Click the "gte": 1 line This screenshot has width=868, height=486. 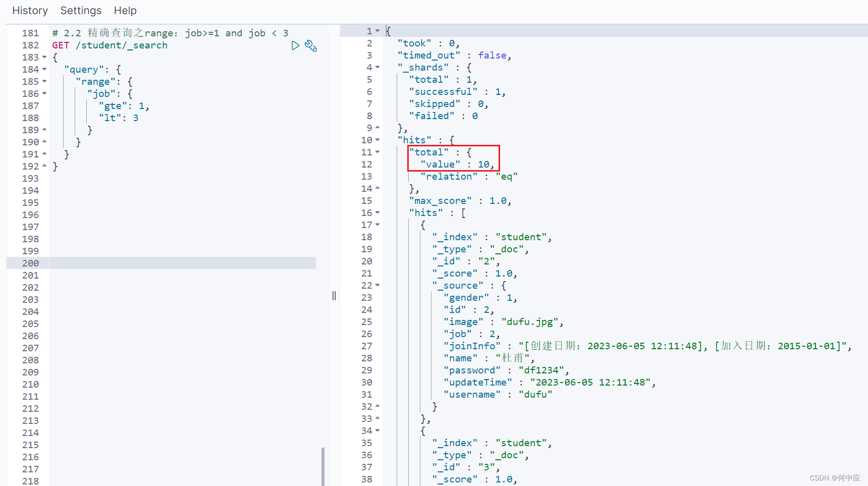pyautogui.click(x=124, y=105)
